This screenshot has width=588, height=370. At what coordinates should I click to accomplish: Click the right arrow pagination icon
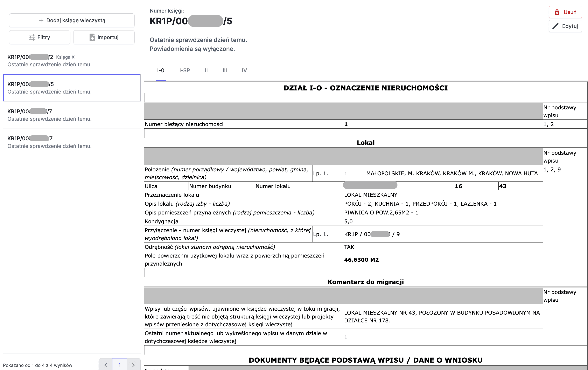133,365
